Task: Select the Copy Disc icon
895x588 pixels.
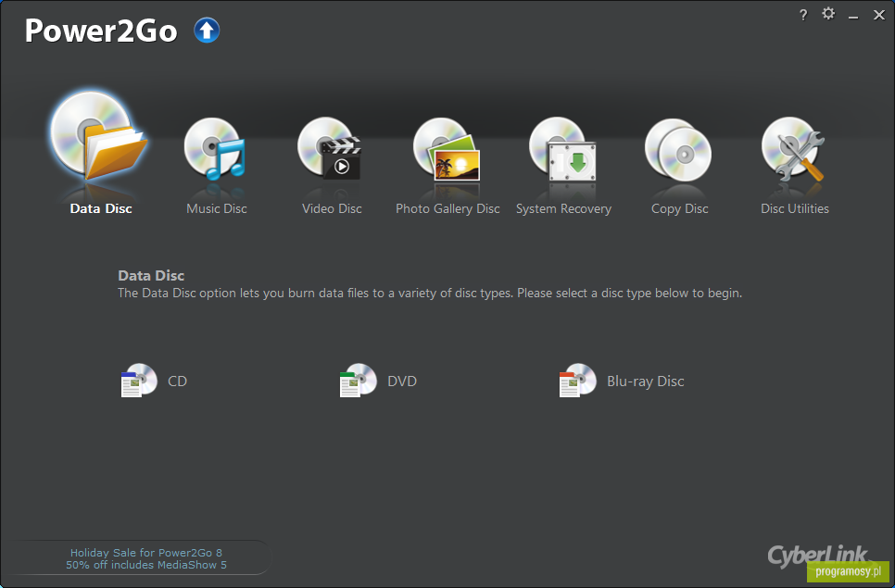Action: point(678,150)
